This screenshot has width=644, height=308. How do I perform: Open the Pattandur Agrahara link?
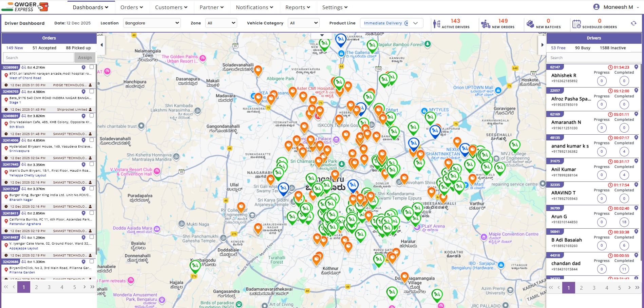pyautogui.click(x=25, y=224)
